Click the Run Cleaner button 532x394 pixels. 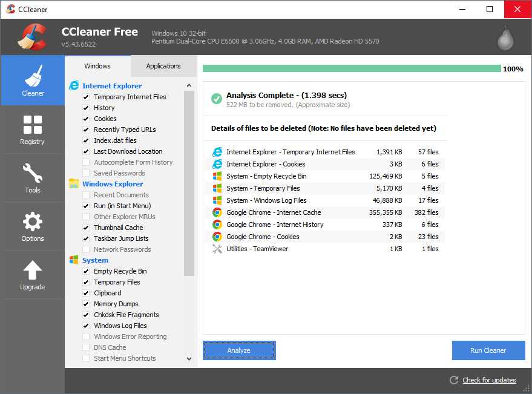(x=488, y=350)
